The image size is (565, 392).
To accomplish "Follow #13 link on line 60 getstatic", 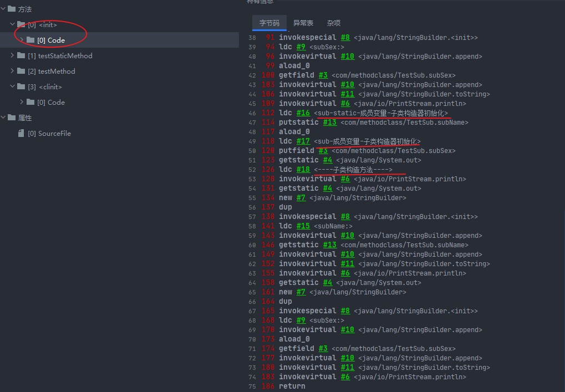I will (x=330, y=245).
